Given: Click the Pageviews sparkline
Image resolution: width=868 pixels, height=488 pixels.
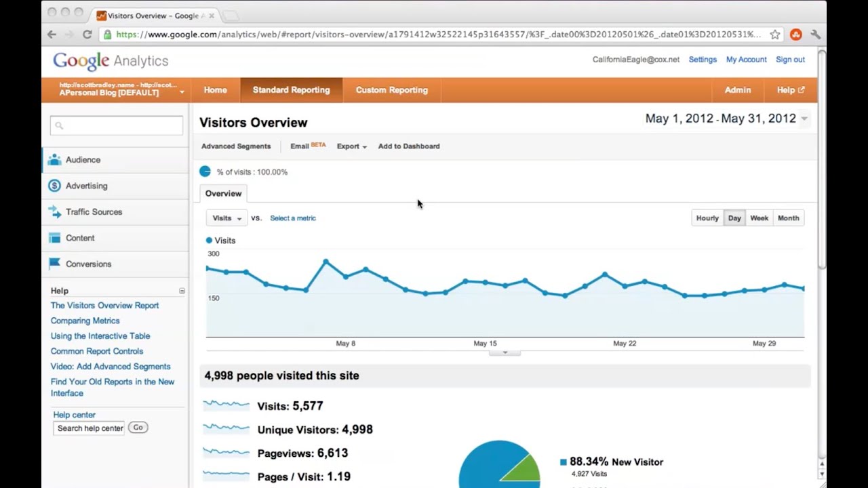Looking at the screenshot, I should (226, 453).
